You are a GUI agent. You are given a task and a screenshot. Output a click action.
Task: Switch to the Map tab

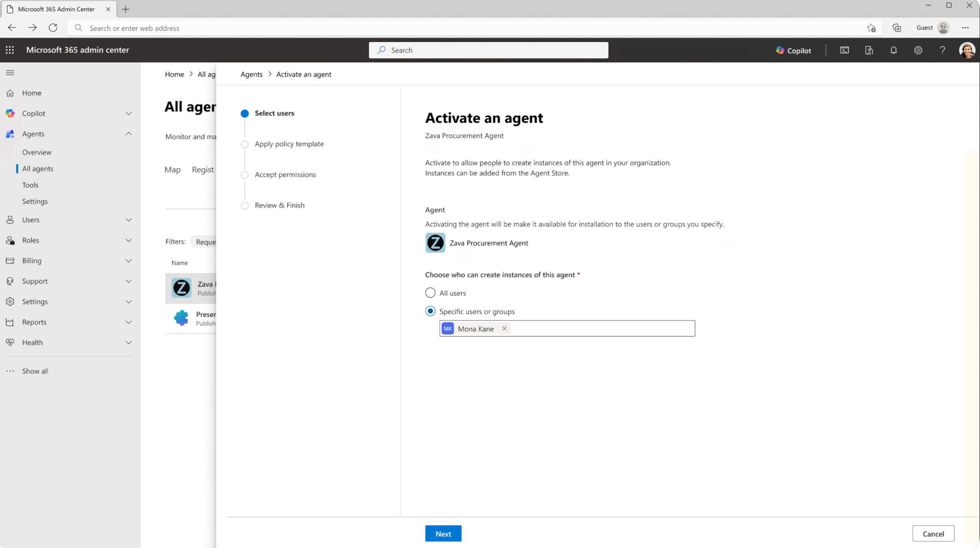coord(172,170)
